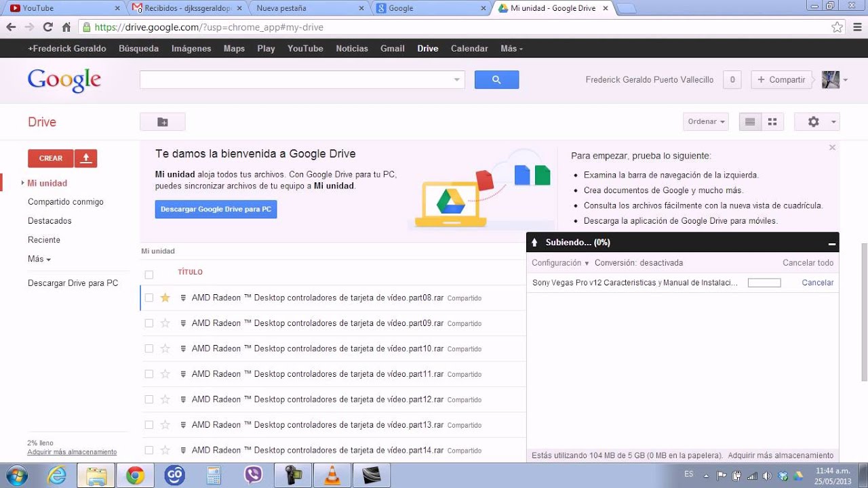
Task: Click the Google logo
Action: (x=64, y=80)
